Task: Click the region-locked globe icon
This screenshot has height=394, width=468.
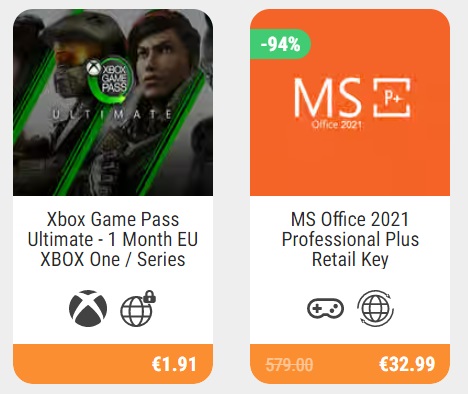Action: coord(138,309)
